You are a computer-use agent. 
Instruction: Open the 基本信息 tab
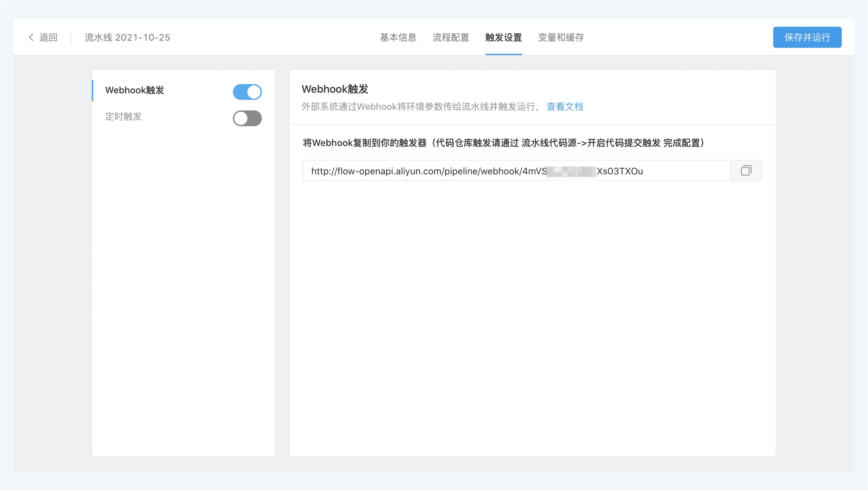(398, 37)
